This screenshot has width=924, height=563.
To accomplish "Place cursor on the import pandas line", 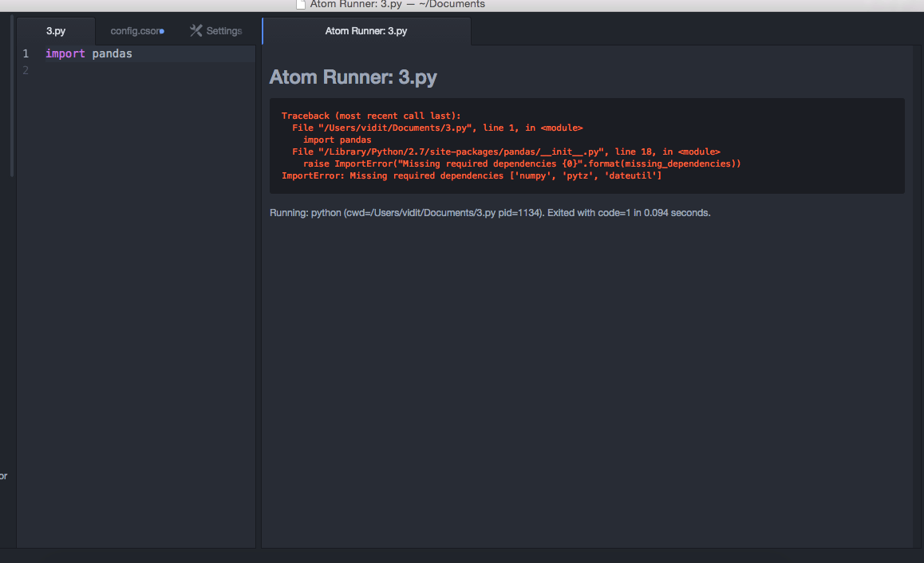I will tap(88, 53).
